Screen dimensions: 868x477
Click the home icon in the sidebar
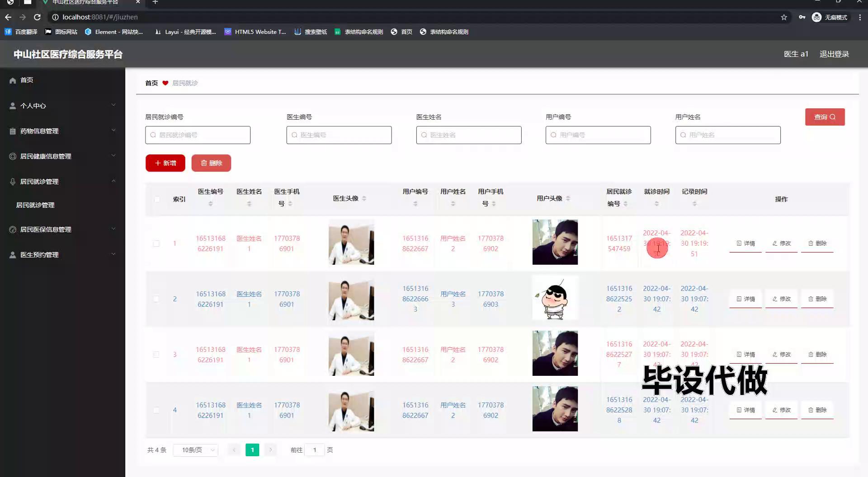coord(13,80)
